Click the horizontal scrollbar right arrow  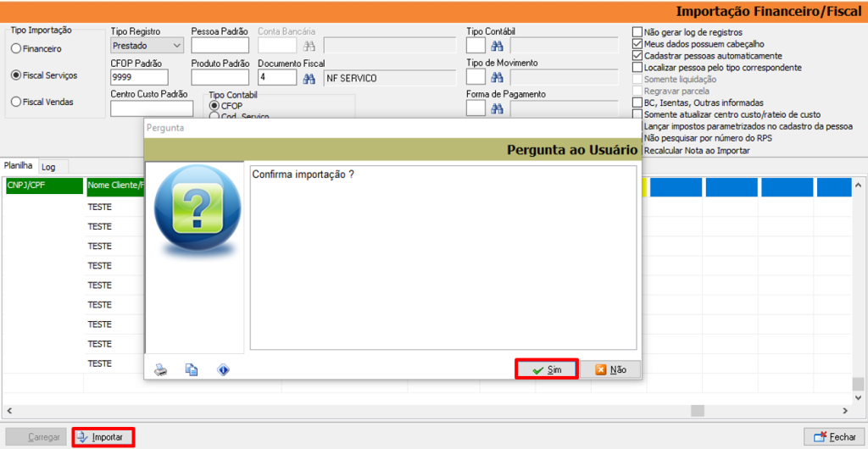point(845,411)
